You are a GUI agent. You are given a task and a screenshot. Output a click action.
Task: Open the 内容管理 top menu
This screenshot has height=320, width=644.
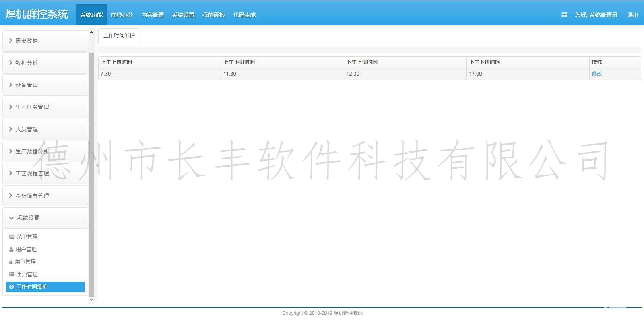[153, 15]
